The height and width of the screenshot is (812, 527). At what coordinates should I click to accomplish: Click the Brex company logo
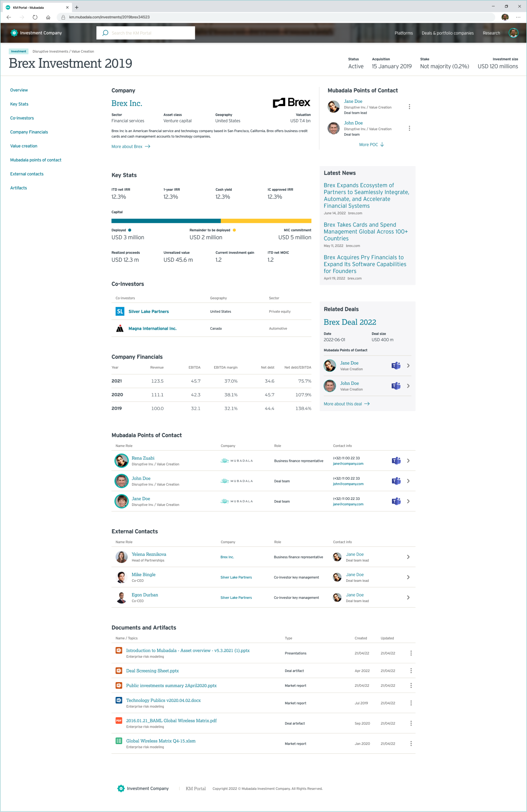click(x=291, y=102)
